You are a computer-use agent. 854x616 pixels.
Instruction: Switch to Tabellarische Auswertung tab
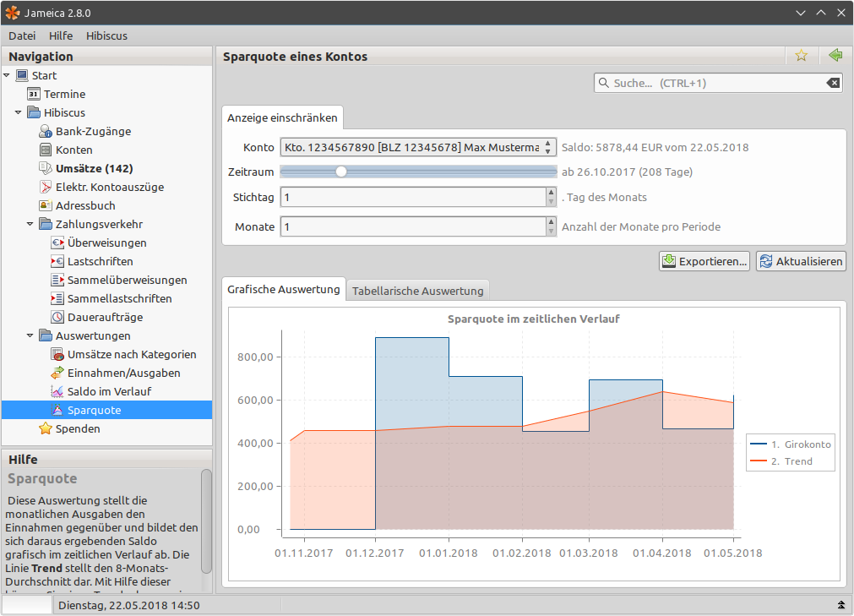tap(418, 291)
